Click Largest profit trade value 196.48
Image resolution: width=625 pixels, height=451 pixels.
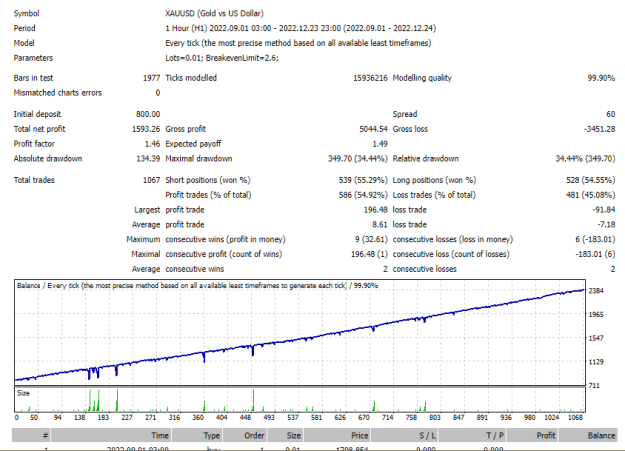pyautogui.click(x=375, y=210)
